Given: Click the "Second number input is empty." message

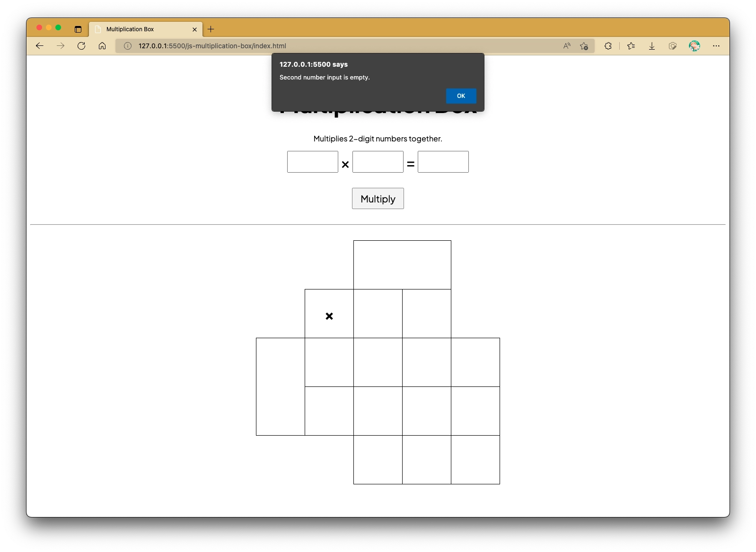Looking at the screenshot, I should point(325,77).
